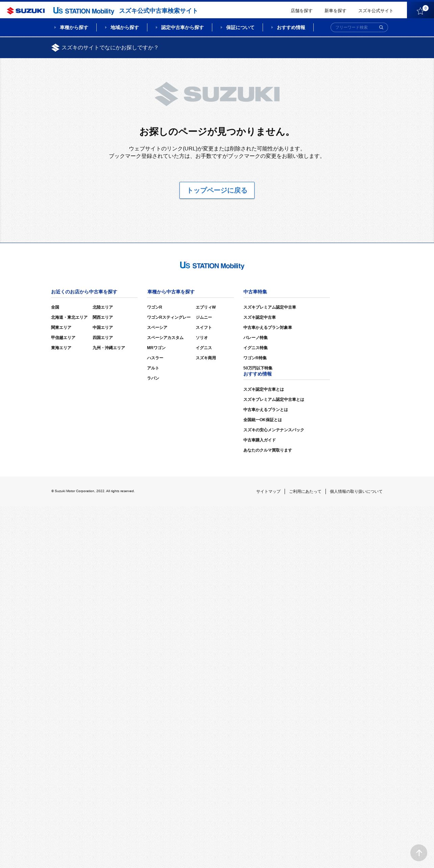This screenshot has height=868, width=434.
Task: Click 50万円以下特集 link
Action: 258,368
